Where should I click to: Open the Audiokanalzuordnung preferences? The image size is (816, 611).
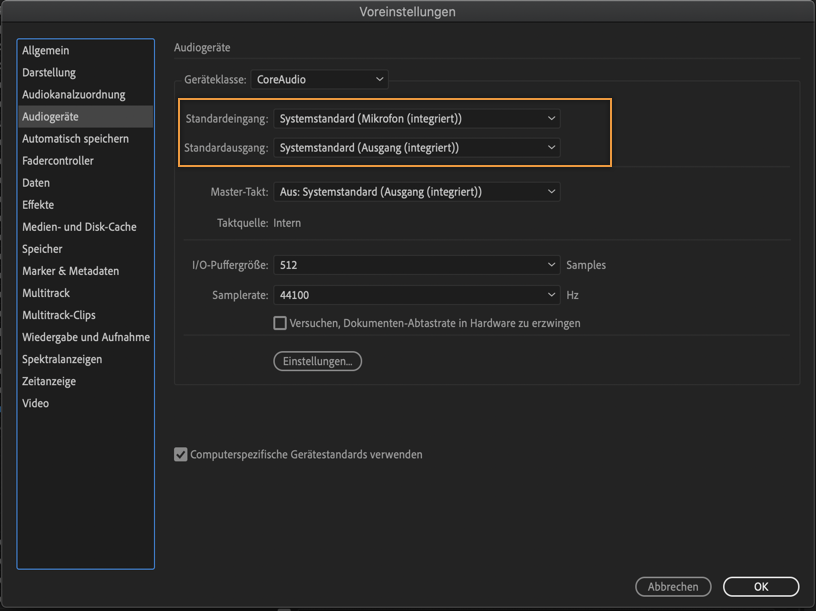click(74, 95)
